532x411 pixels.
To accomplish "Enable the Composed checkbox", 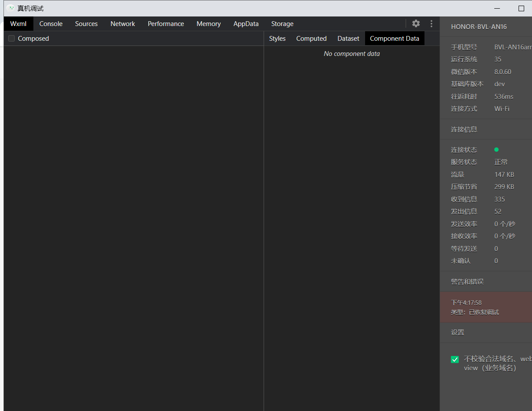I will pyautogui.click(x=12, y=39).
